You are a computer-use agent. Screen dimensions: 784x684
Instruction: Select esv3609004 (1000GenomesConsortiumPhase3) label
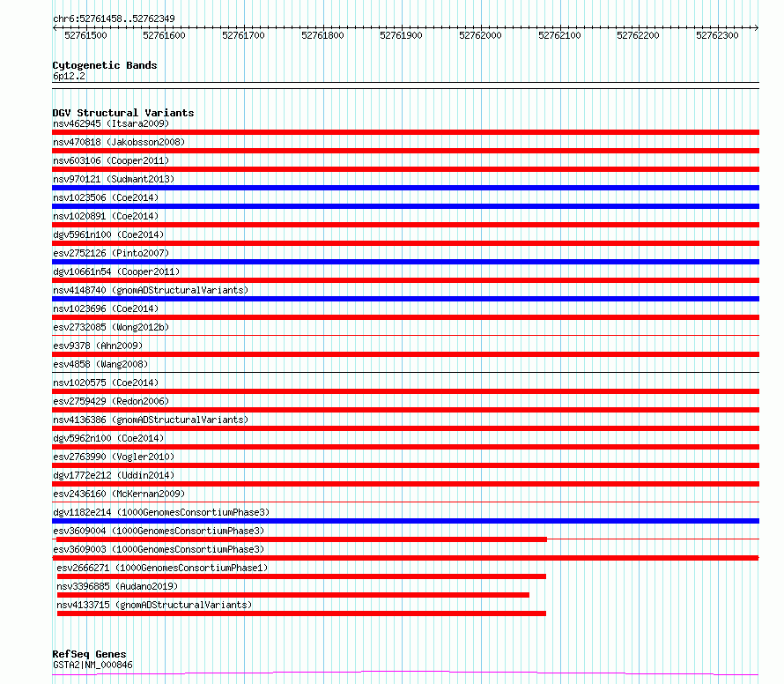click(159, 531)
